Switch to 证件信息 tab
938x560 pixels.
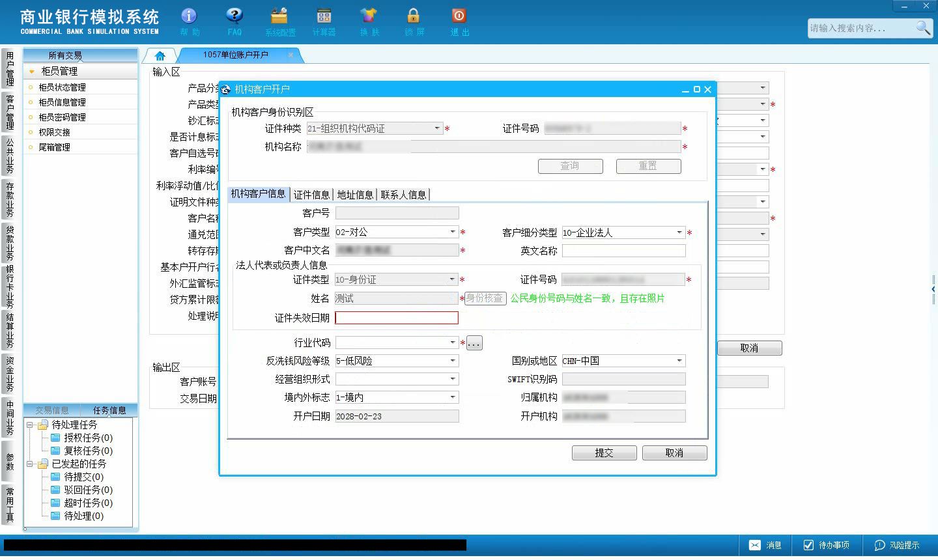311,194
